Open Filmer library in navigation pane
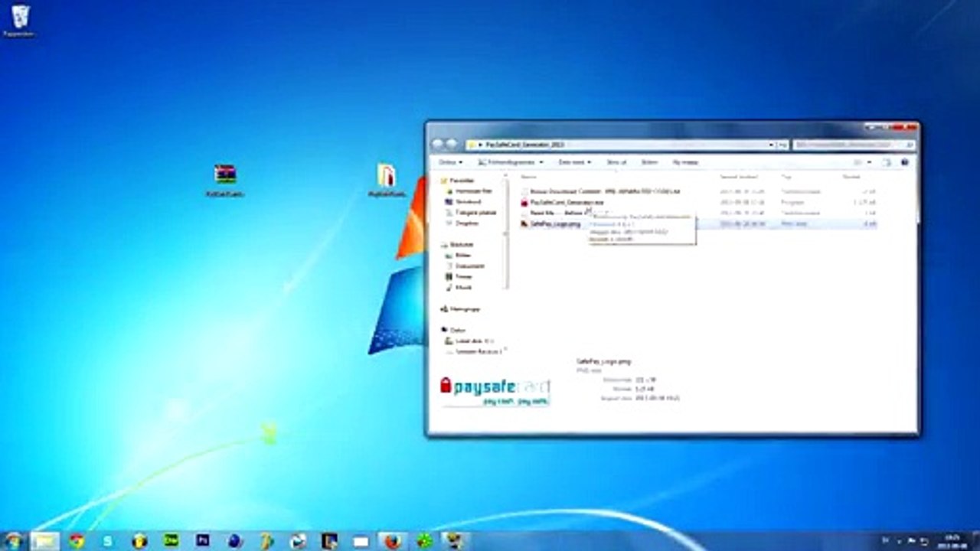Viewport: 980px width, 551px height. pos(459,276)
